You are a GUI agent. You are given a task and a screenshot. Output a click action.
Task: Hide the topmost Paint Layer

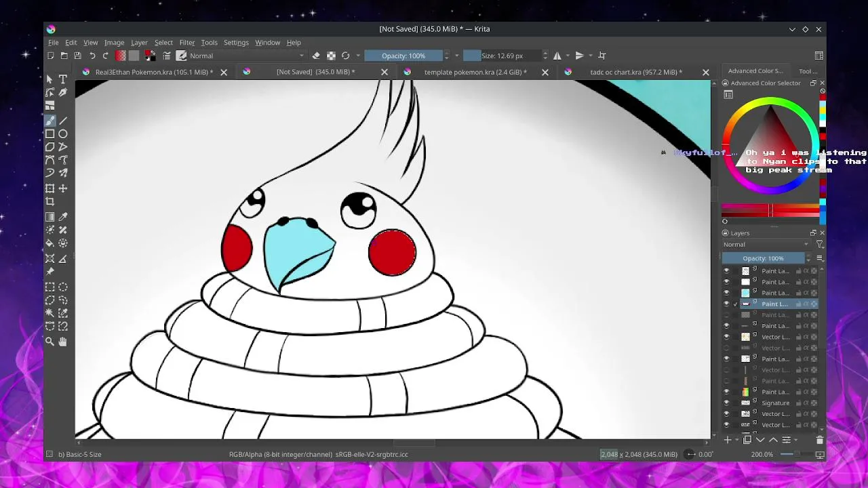pyautogui.click(x=726, y=271)
